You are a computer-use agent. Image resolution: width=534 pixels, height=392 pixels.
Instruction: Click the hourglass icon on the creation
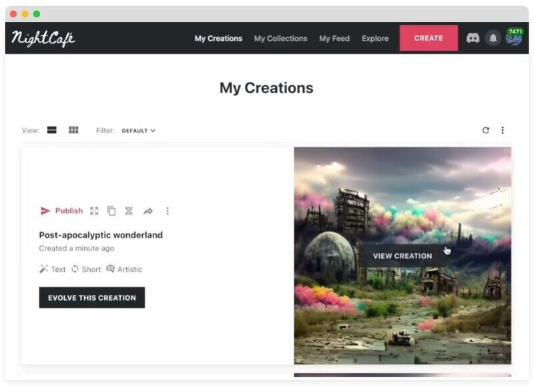[129, 211]
